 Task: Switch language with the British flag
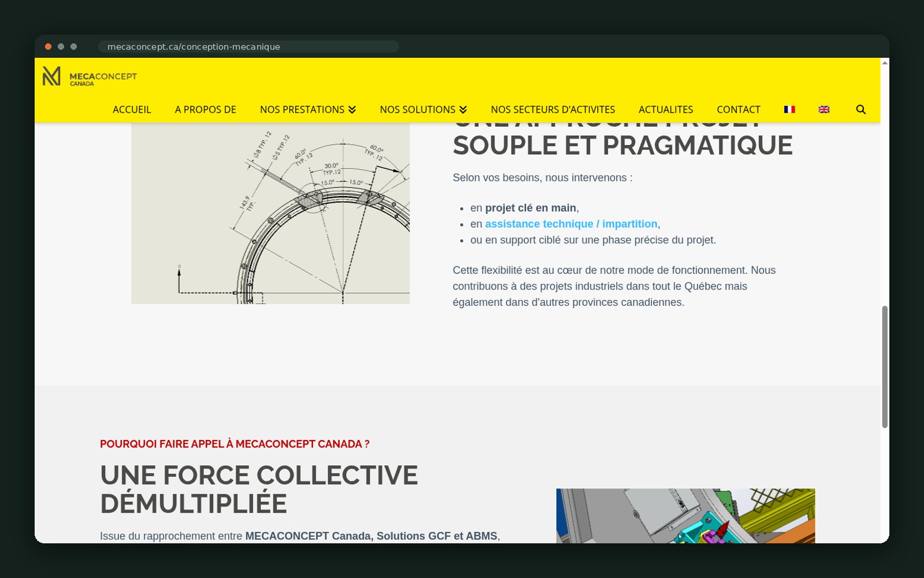(824, 109)
